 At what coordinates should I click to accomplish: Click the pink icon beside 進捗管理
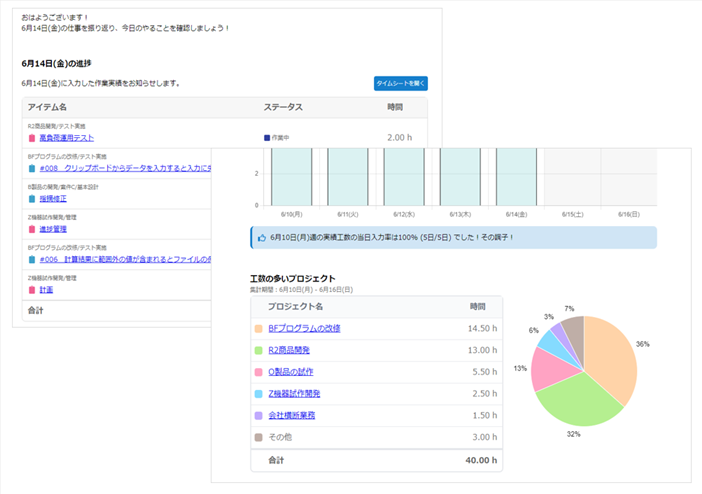[32, 229]
